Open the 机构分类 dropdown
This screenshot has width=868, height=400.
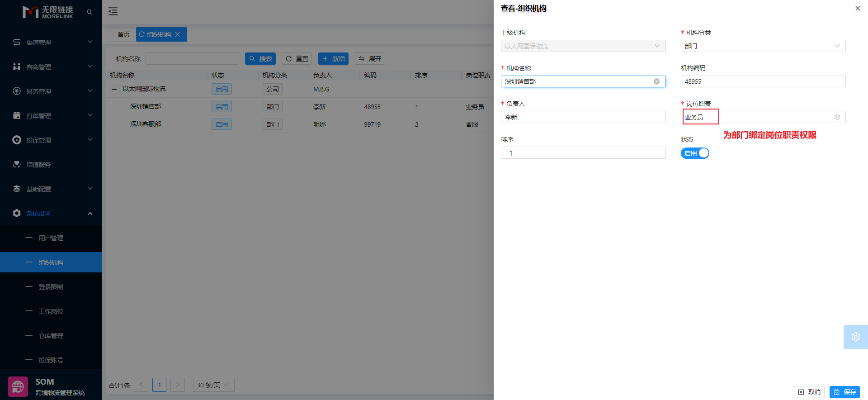(x=763, y=46)
